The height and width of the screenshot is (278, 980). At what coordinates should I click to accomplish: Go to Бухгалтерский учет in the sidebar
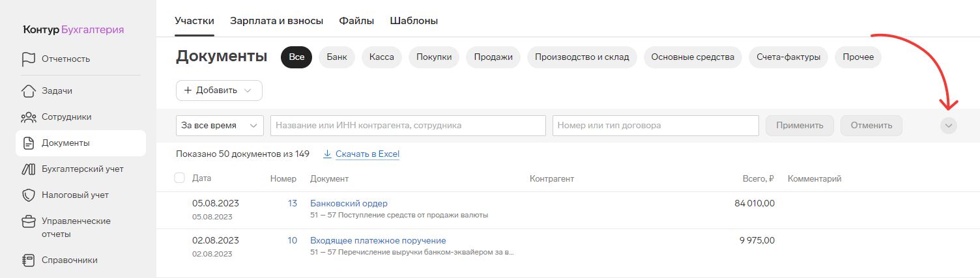click(x=83, y=169)
